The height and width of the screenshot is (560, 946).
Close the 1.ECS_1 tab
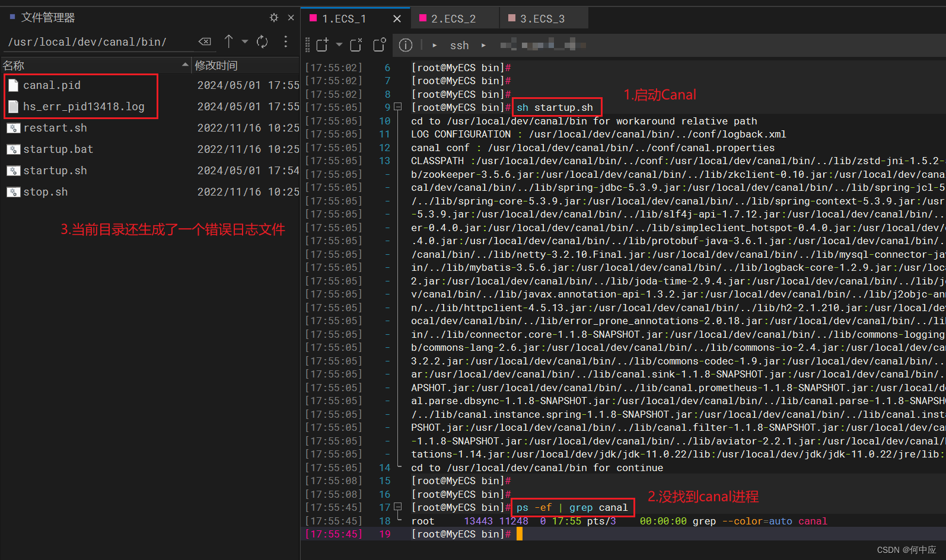(x=397, y=19)
